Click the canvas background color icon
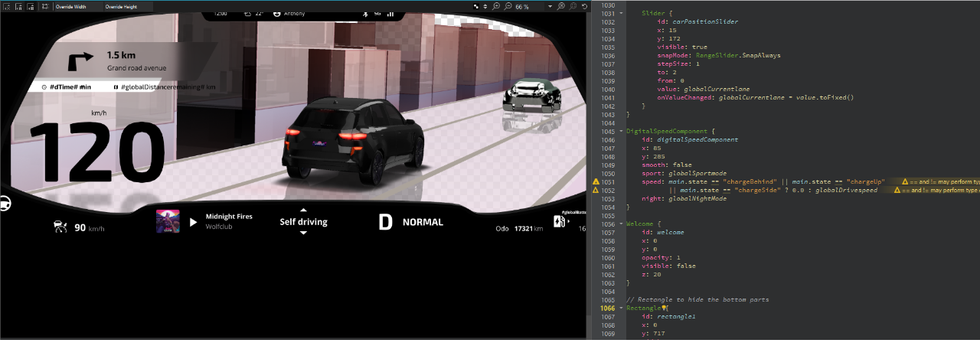Image resolution: width=980 pixels, height=356 pixels. 475,6
